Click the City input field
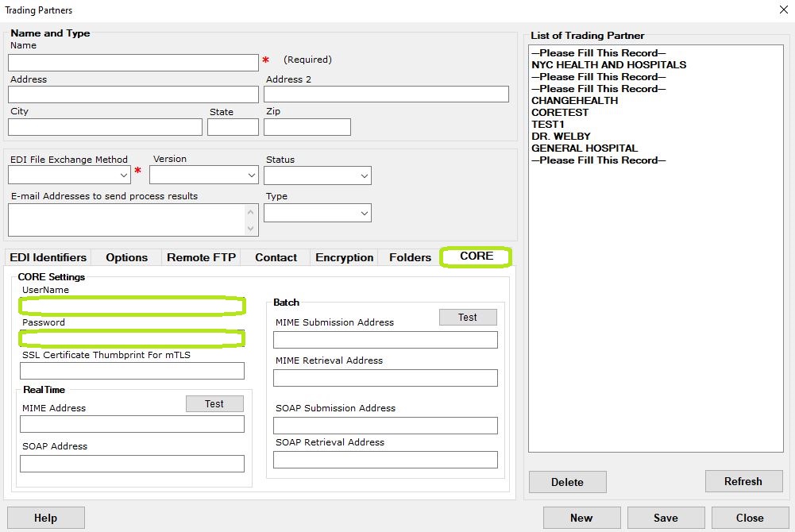The width and height of the screenshot is (795, 532). point(105,127)
